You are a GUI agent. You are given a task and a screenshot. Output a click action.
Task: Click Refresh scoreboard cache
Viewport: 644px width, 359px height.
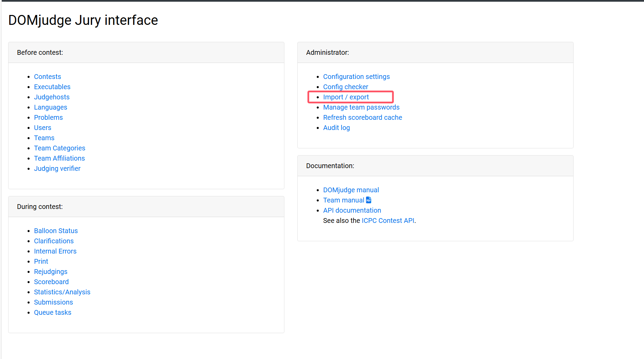point(362,117)
